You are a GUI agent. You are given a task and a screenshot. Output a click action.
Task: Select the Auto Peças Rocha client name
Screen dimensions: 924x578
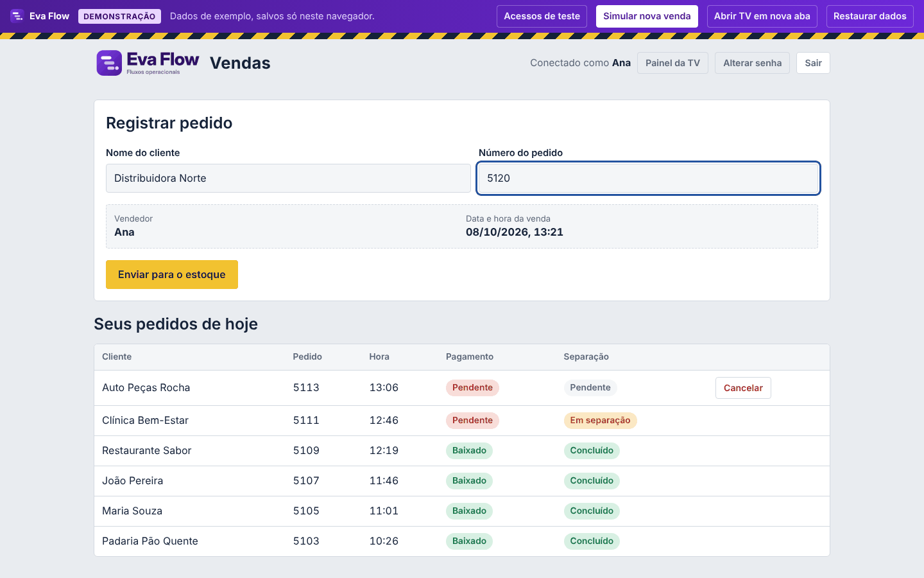(x=146, y=388)
